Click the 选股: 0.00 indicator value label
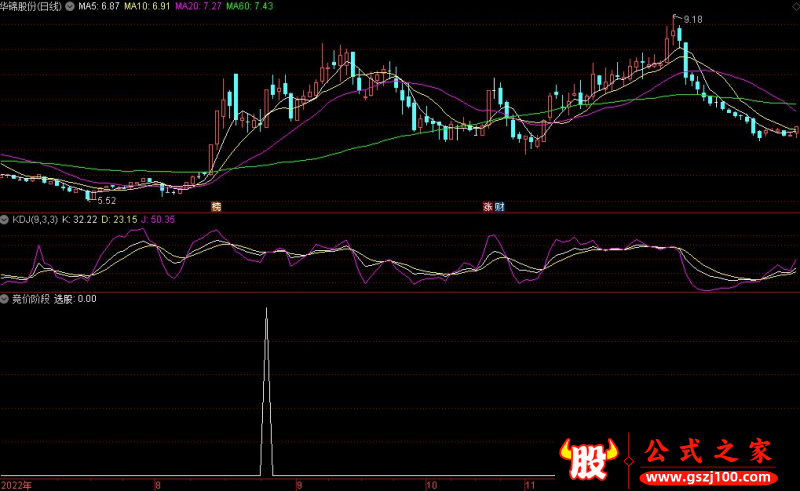This screenshot has height=491, width=800. pyautogui.click(x=75, y=298)
